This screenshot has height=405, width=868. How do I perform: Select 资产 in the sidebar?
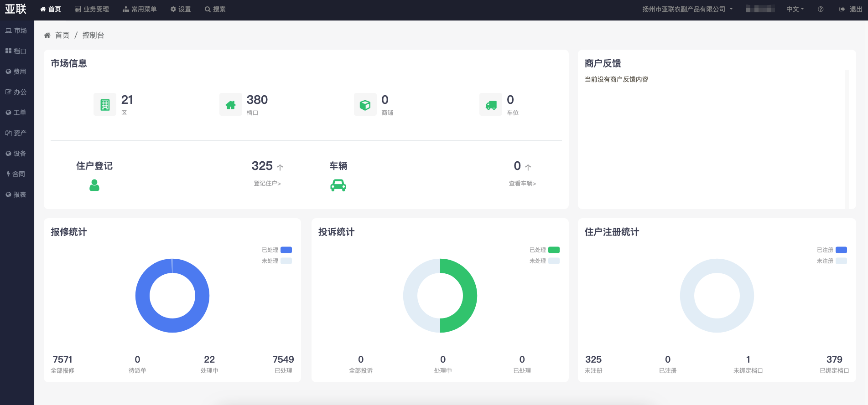pos(16,133)
